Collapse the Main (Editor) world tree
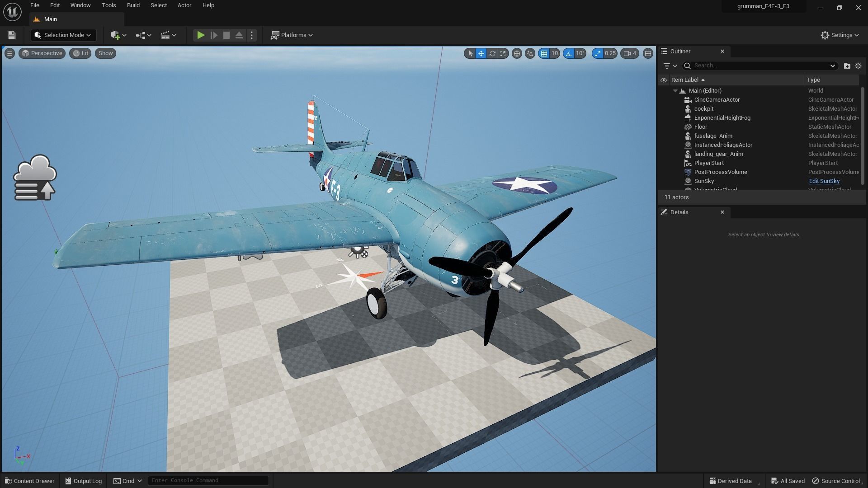Screen dimensions: 868x488 coord(675,91)
